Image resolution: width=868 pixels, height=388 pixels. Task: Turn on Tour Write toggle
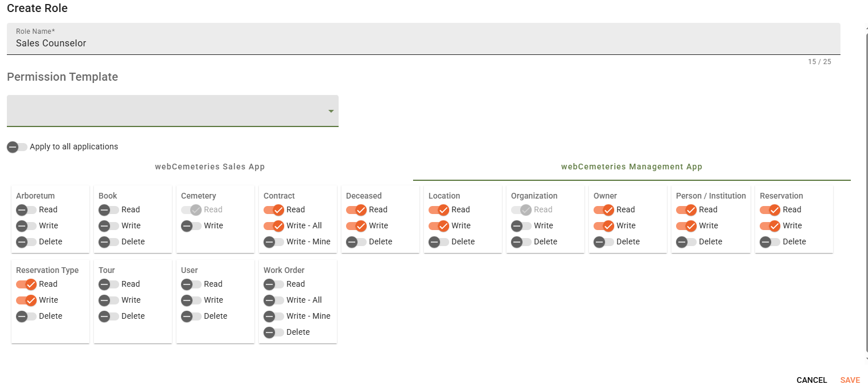click(x=108, y=300)
